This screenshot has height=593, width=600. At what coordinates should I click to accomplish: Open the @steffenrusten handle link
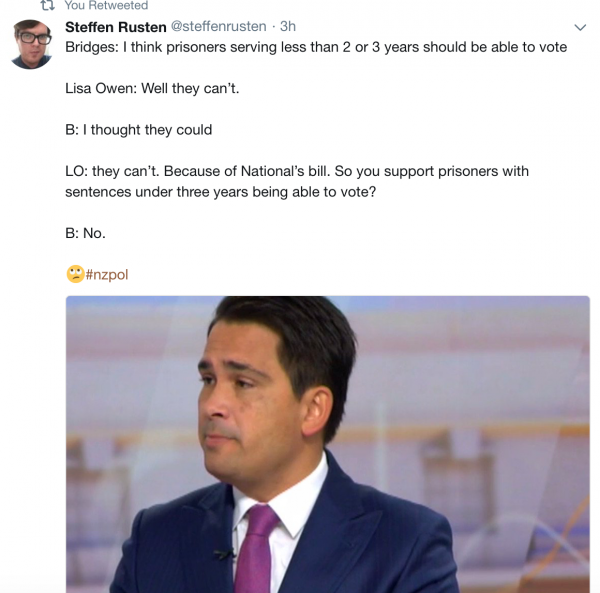(x=218, y=26)
